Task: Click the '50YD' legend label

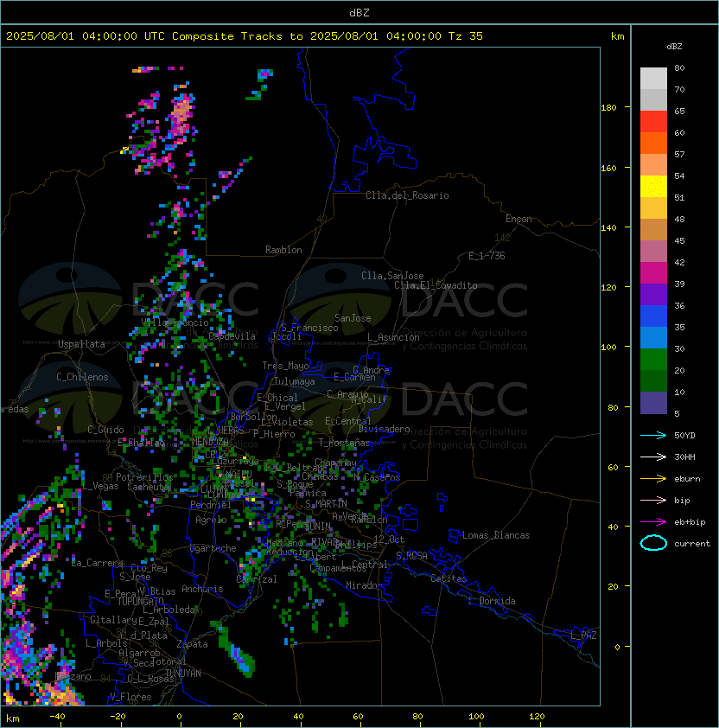Action: pos(684,435)
